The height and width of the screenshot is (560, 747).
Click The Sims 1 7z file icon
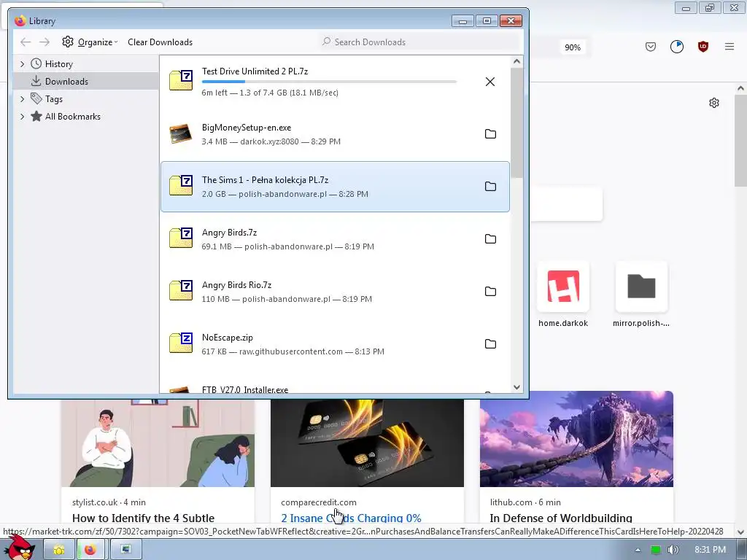181,186
